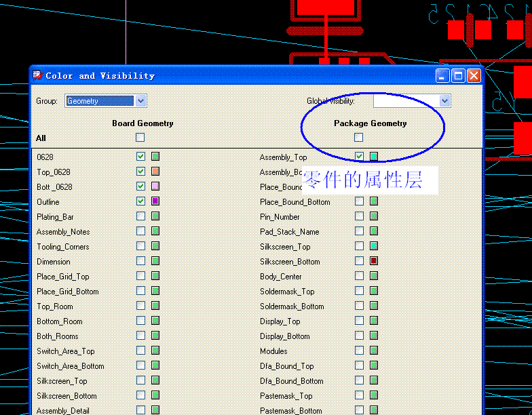Image resolution: width=532 pixels, height=415 pixels.
Task: Pick the color swatch for Dimension
Action: pyautogui.click(x=155, y=260)
